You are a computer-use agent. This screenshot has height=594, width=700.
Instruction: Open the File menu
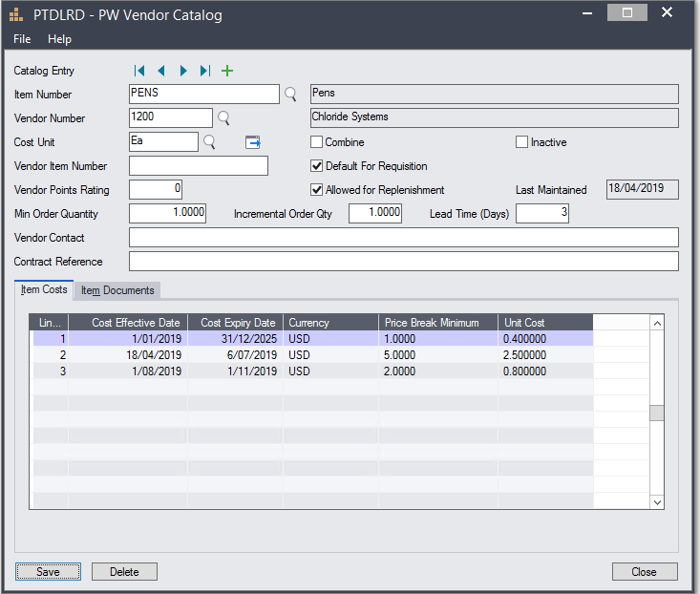click(22, 39)
